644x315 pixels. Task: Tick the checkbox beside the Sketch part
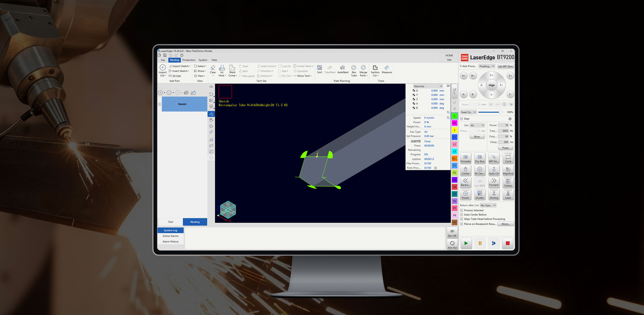point(159,104)
